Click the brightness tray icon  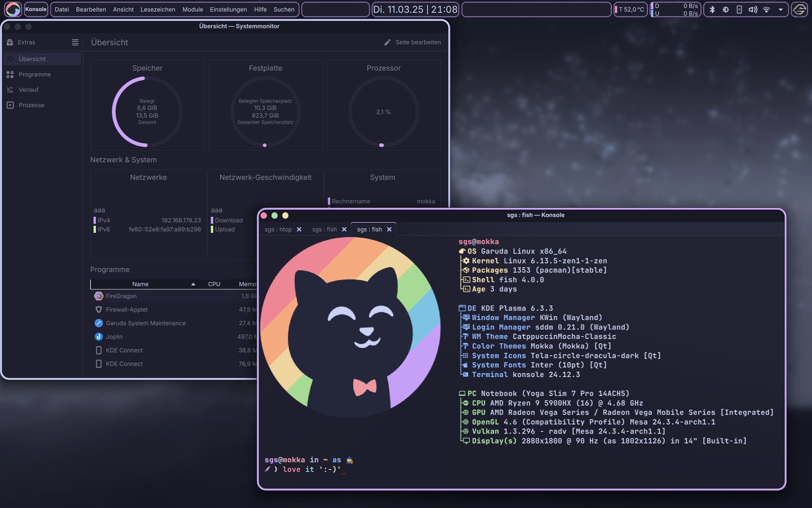[x=726, y=9]
